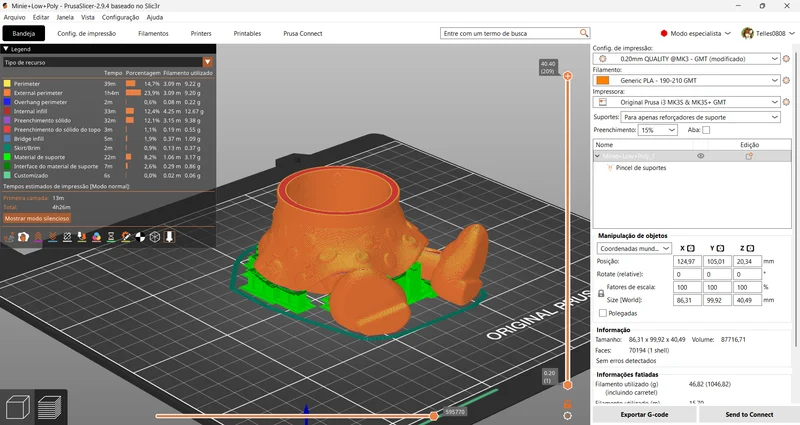Open the Configuração menu
800x425 pixels.
(x=120, y=17)
